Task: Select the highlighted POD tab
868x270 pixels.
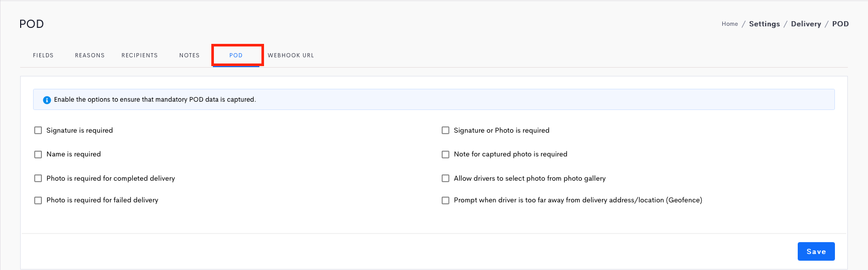Action: tap(236, 55)
